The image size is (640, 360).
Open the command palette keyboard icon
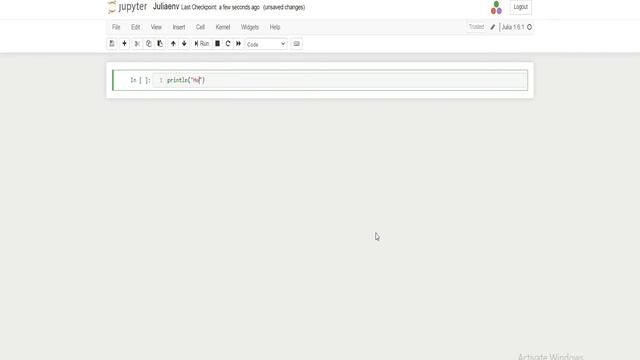[297, 44]
